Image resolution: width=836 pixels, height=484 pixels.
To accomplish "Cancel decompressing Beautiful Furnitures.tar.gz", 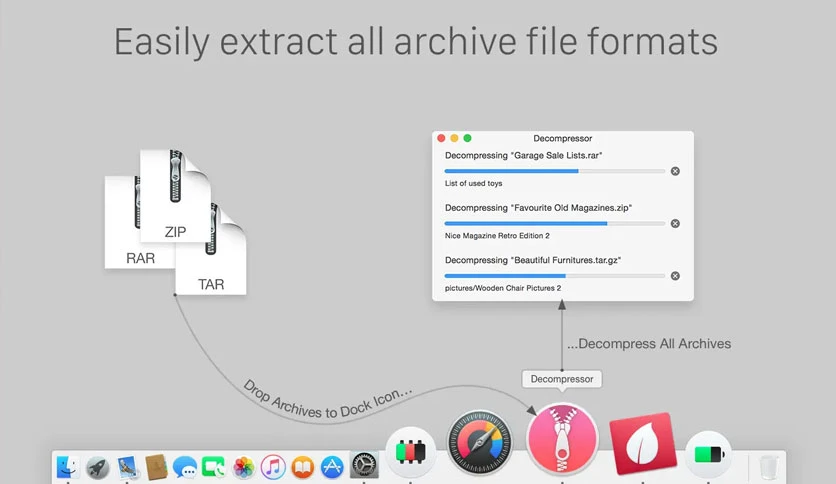I will [x=675, y=276].
